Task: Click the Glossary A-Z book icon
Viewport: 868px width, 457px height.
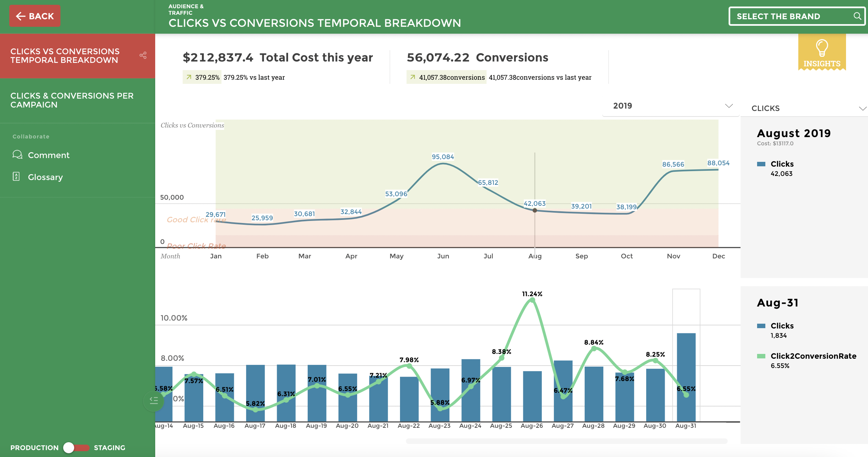Action: 16,177
